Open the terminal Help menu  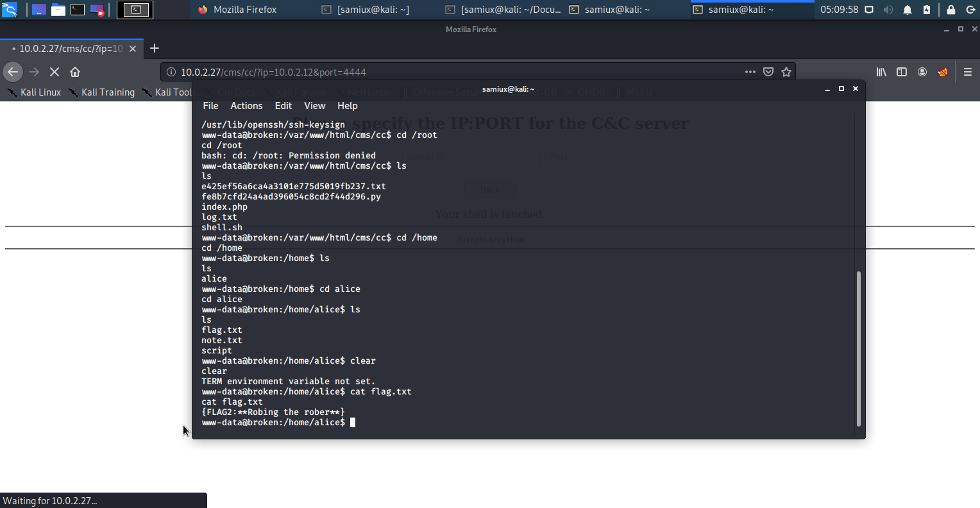coord(347,106)
